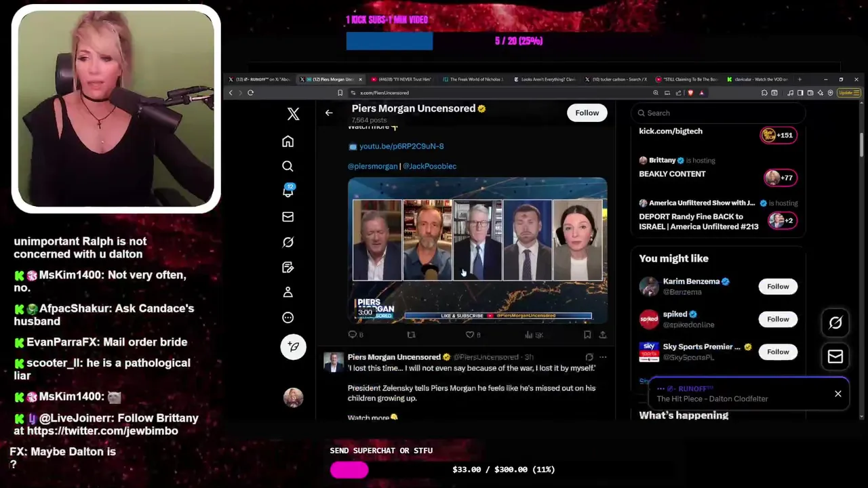Open account avatar at sidebar bottom
The height and width of the screenshot is (488, 868).
293,397
